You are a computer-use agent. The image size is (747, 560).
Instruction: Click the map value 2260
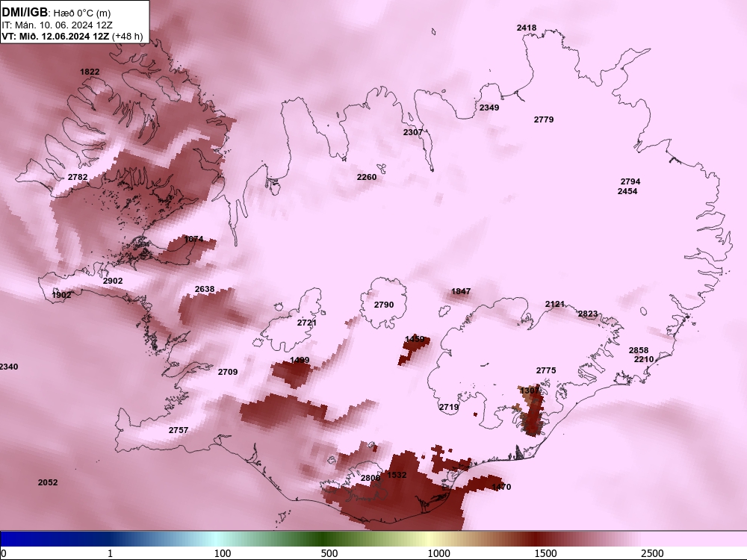367,177
